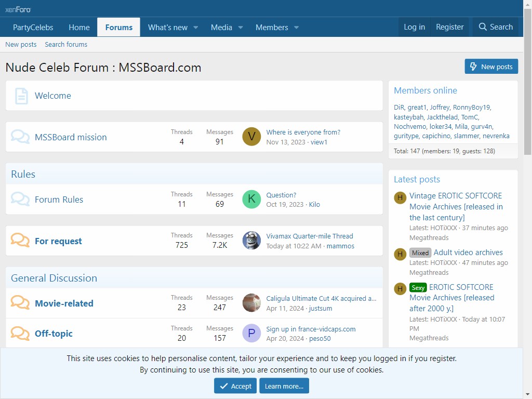Open the MSSBoard mission forum
The image size is (532, 399).
(71, 137)
